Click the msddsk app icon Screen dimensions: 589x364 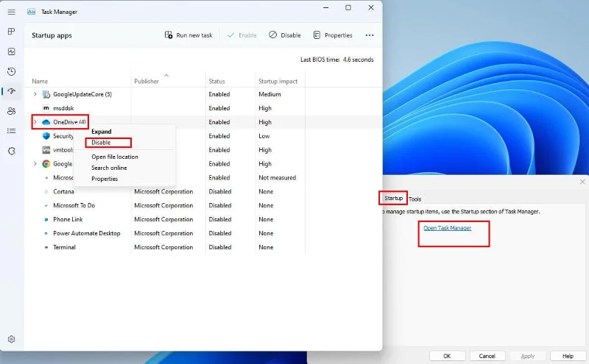coord(46,108)
